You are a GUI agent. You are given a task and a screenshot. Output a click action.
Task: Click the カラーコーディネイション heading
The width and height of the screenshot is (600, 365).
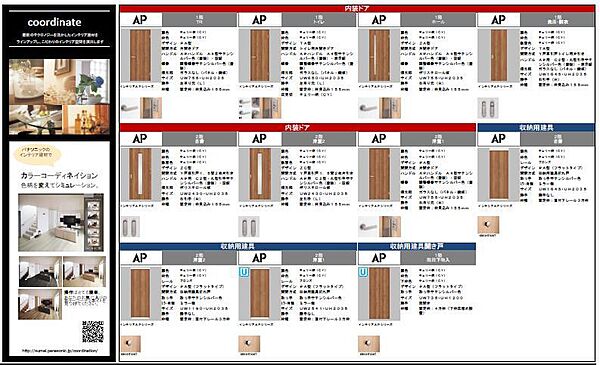tap(59, 176)
